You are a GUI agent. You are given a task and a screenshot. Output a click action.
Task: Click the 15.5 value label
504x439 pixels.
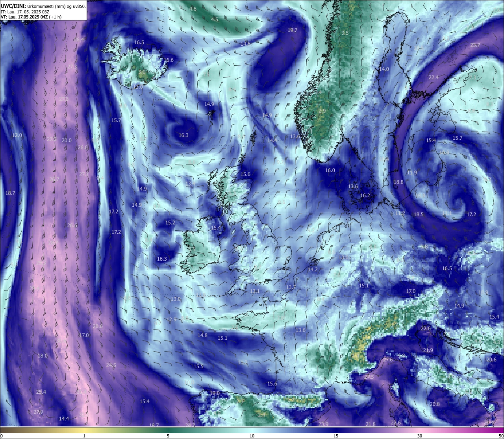click(x=198, y=366)
